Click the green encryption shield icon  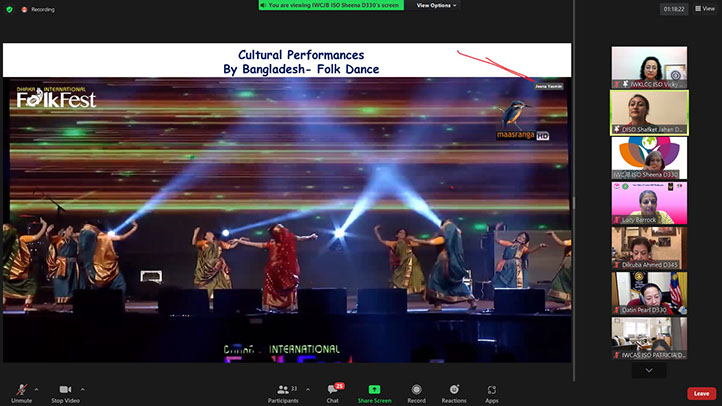pos(9,8)
